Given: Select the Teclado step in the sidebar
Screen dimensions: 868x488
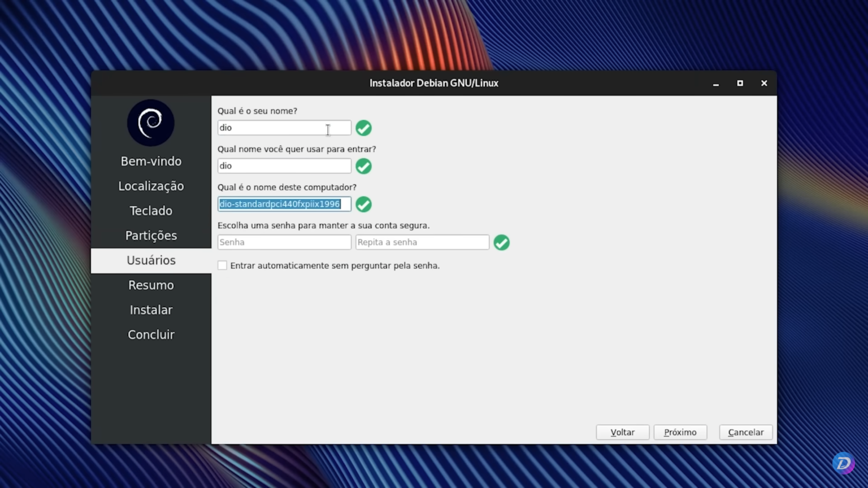Looking at the screenshot, I should [x=150, y=211].
